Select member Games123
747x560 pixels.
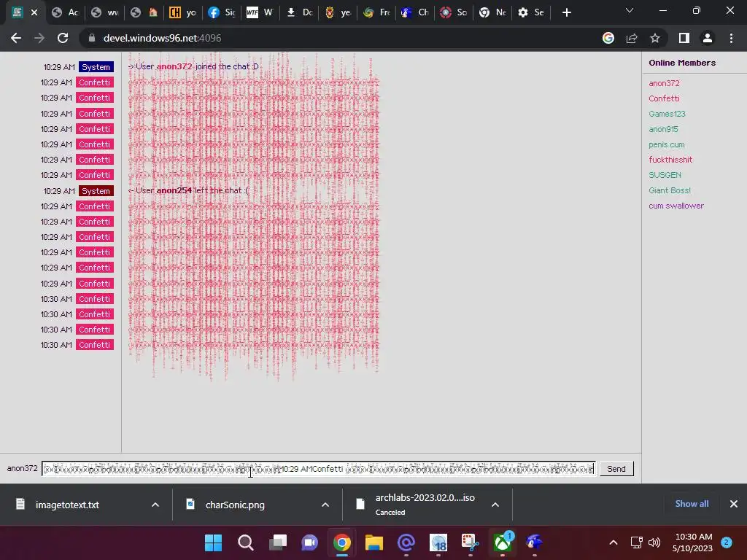tap(667, 114)
